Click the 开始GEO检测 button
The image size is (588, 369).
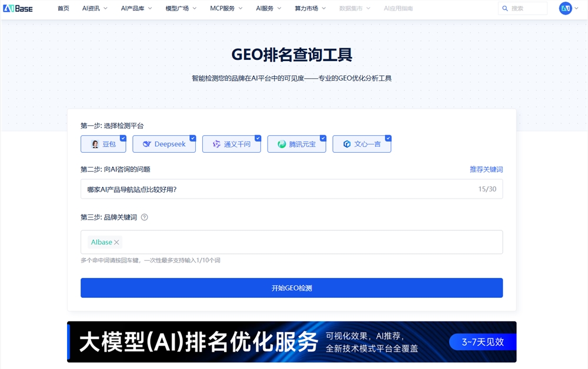(x=292, y=287)
